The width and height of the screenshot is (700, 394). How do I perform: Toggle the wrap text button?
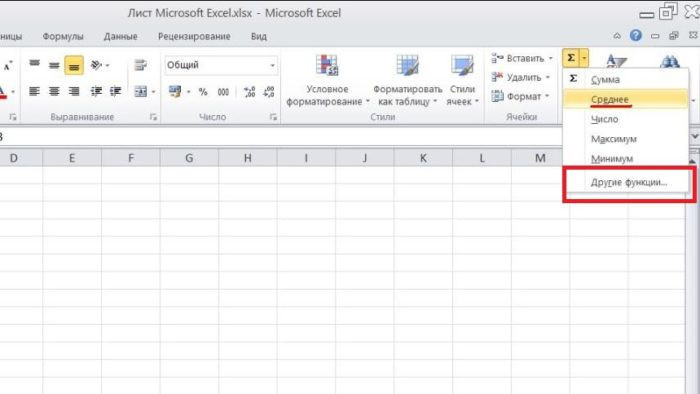click(140, 65)
